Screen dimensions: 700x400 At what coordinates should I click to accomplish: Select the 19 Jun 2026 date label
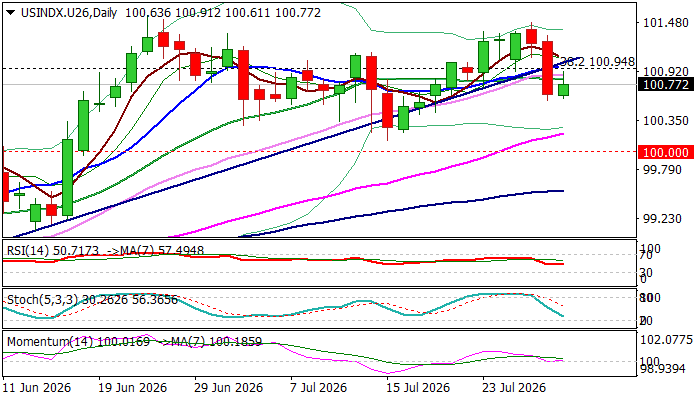click(x=133, y=388)
